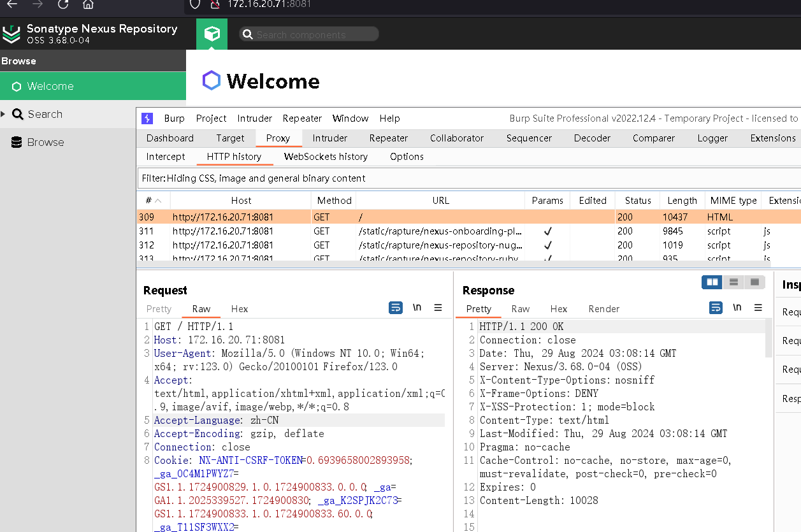Sort history by the # column
801x532 pixels.
tap(154, 200)
